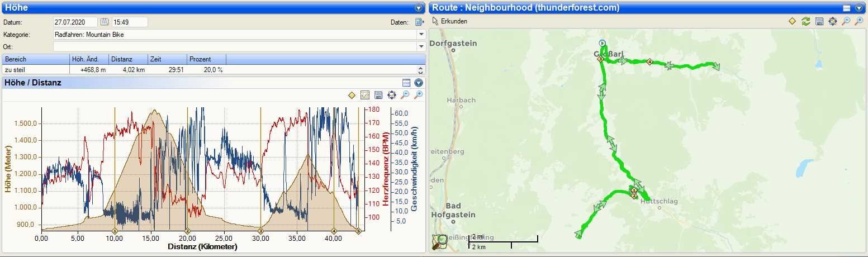The height and width of the screenshot is (257, 868).
Task: Toggle the Route panel layout button
Action: (846, 8)
